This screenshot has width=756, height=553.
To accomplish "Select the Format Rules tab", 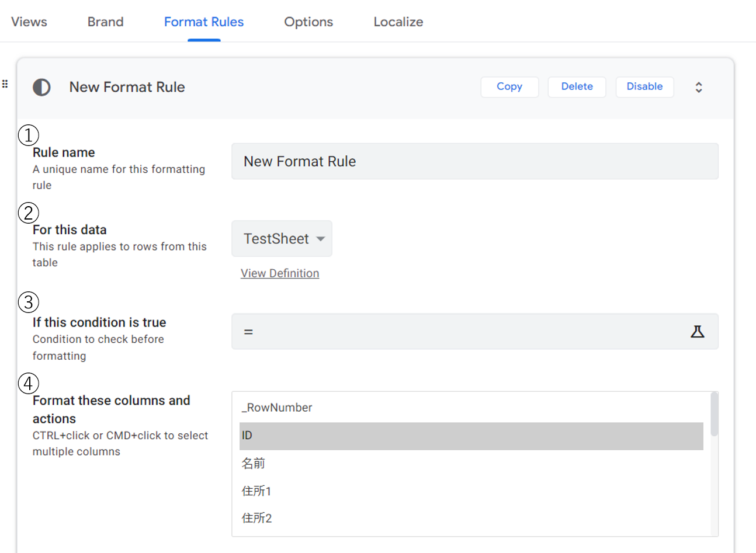I will tap(204, 22).
